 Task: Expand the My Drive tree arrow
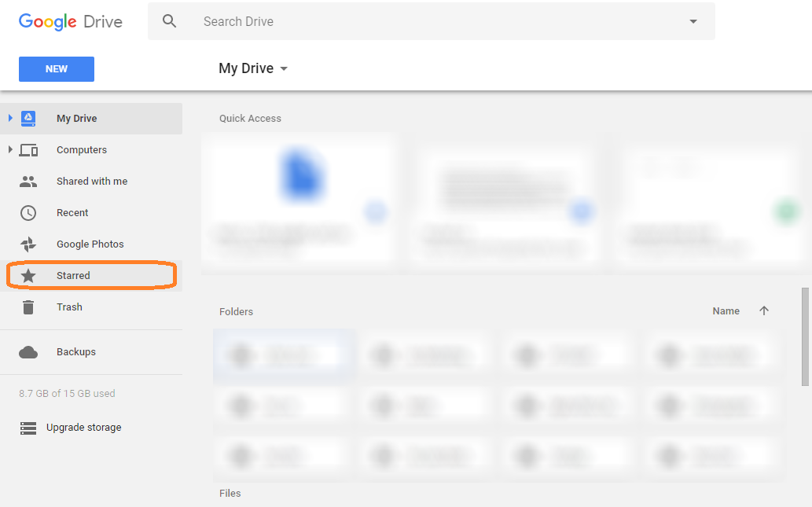pyautogui.click(x=10, y=118)
